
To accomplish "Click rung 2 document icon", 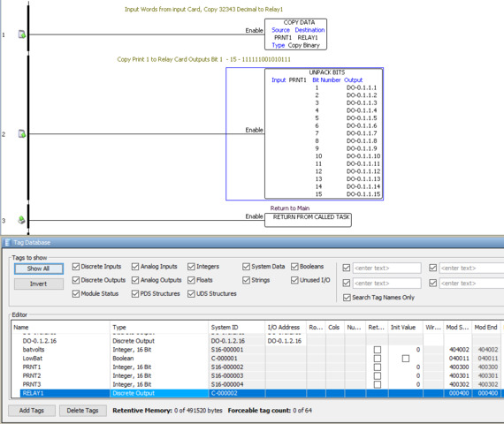I will 22,133.
